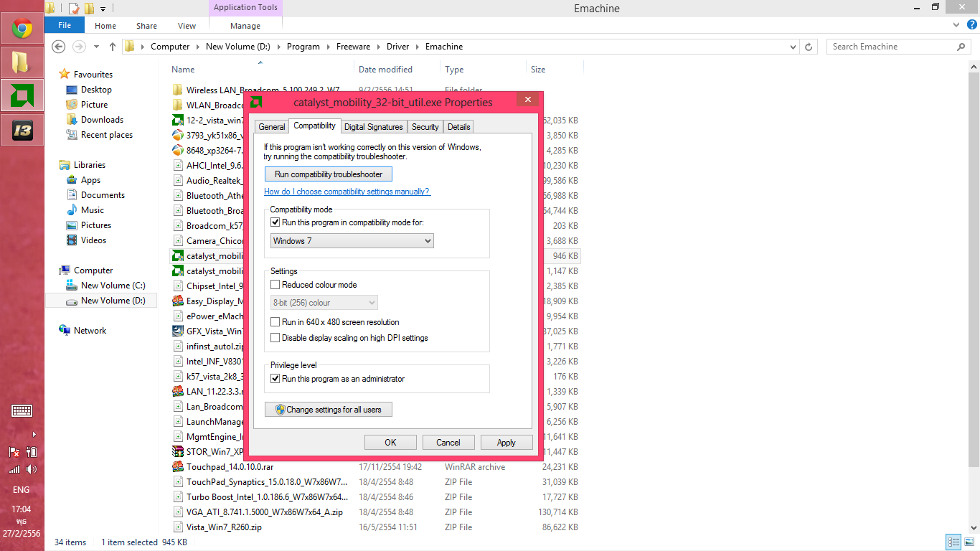Expand the chevron after Freeware in the address bar
Screen dimensions: 980x551
[x=378, y=47]
